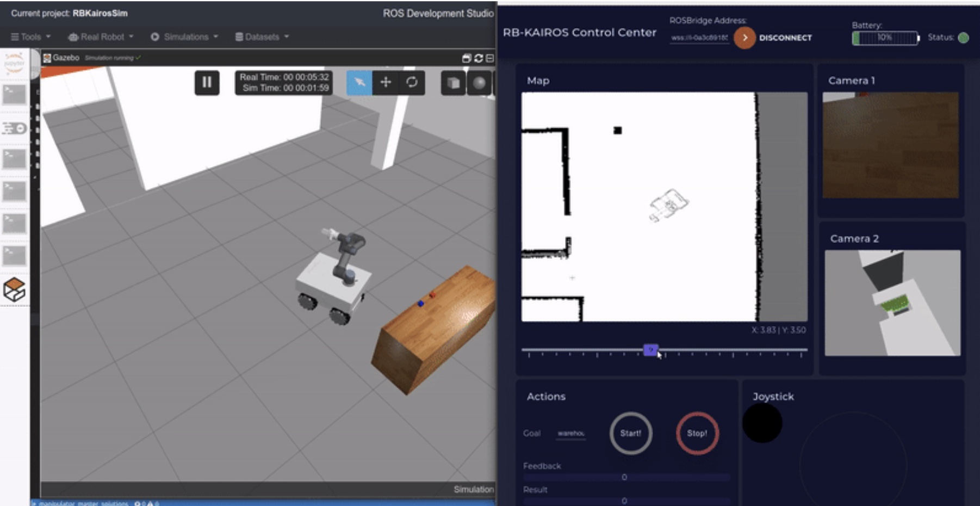This screenshot has height=506, width=980.
Task: Click the Start! action button
Action: (x=631, y=433)
